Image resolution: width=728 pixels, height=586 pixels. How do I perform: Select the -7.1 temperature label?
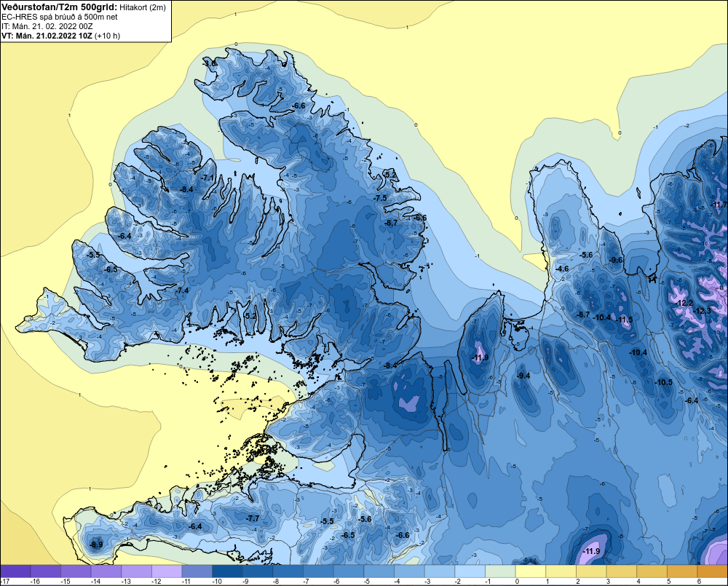pyautogui.click(x=207, y=178)
